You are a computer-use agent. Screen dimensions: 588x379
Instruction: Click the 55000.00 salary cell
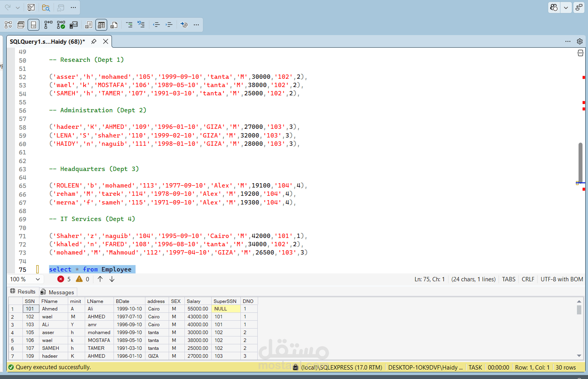click(198, 309)
